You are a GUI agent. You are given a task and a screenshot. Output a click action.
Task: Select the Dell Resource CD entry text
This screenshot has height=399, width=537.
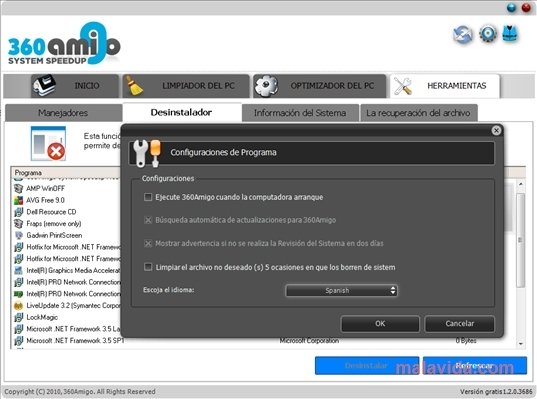pos(51,212)
